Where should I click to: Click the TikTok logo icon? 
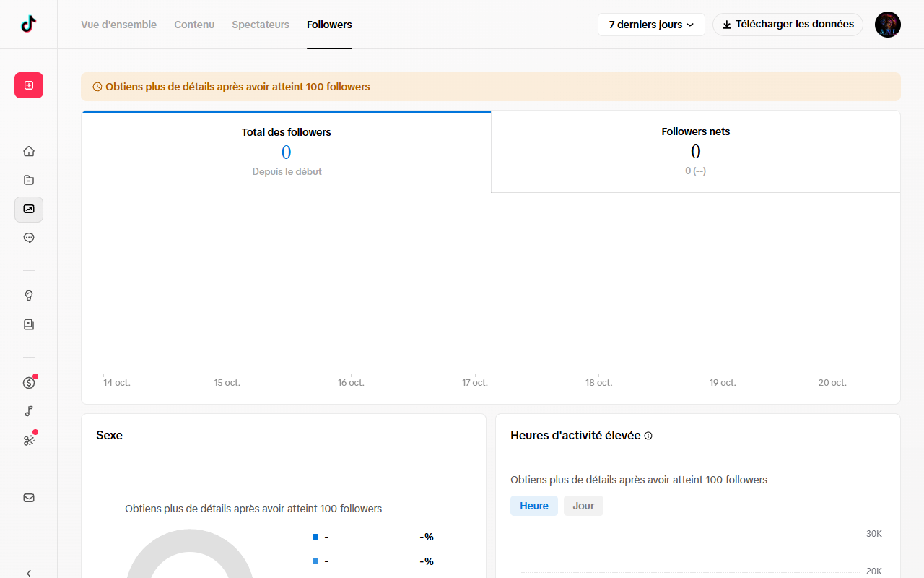tap(29, 25)
